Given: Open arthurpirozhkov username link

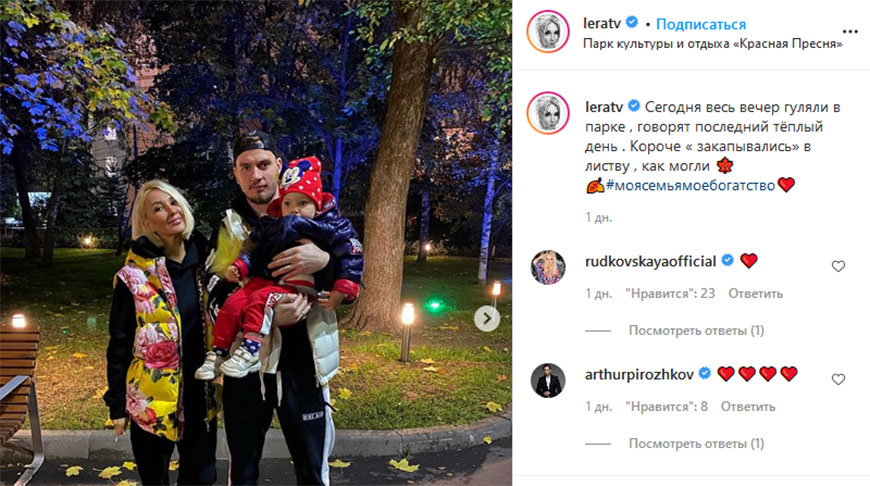Looking at the screenshot, I should tap(639, 374).
